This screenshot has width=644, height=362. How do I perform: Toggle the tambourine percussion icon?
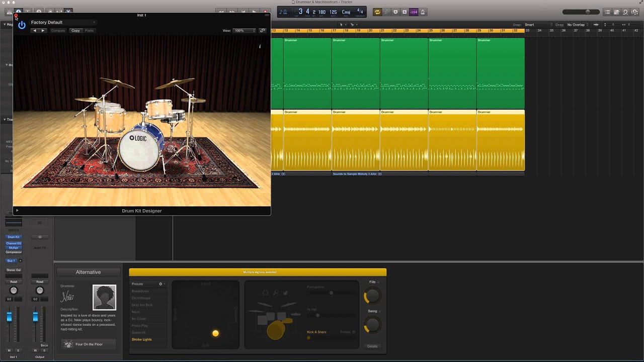[266, 293]
